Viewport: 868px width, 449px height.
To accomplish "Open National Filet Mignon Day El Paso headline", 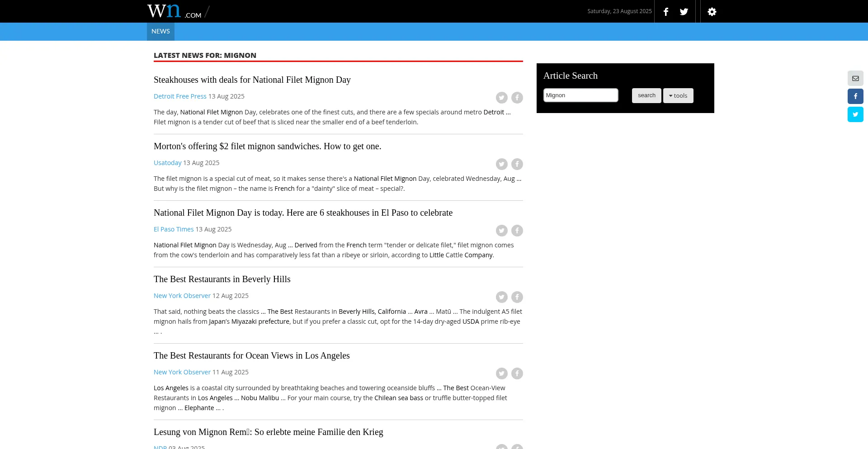I will coord(303,213).
